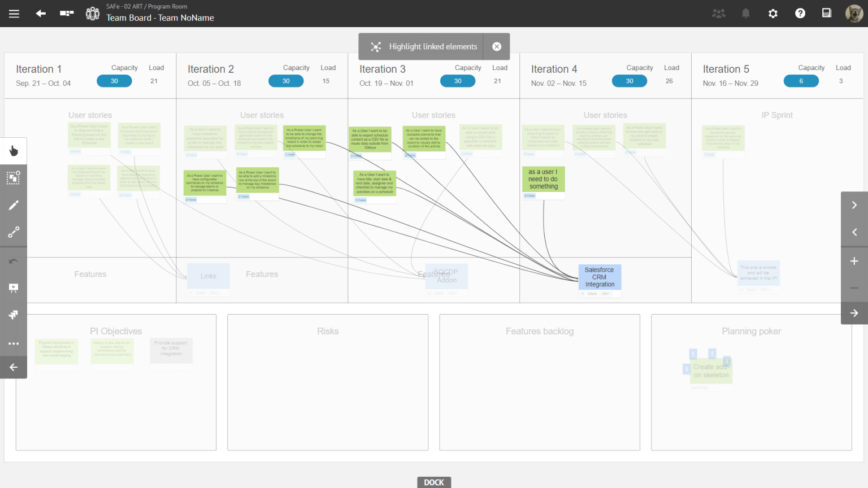Collapse the left toolbar with arrow

tap(14, 367)
